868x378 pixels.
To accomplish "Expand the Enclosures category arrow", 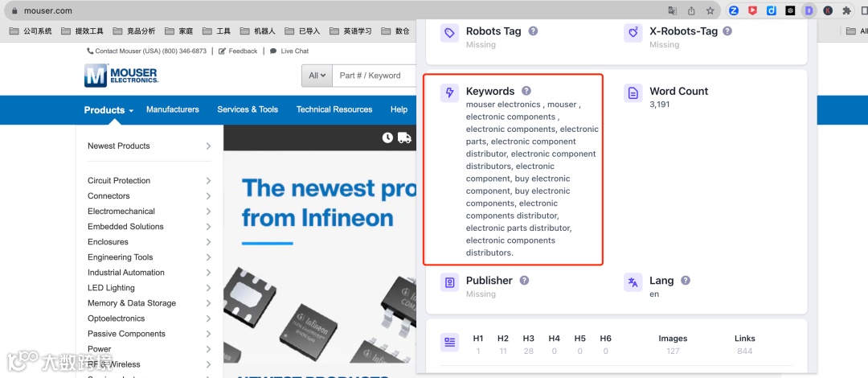I will click(208, 241).
